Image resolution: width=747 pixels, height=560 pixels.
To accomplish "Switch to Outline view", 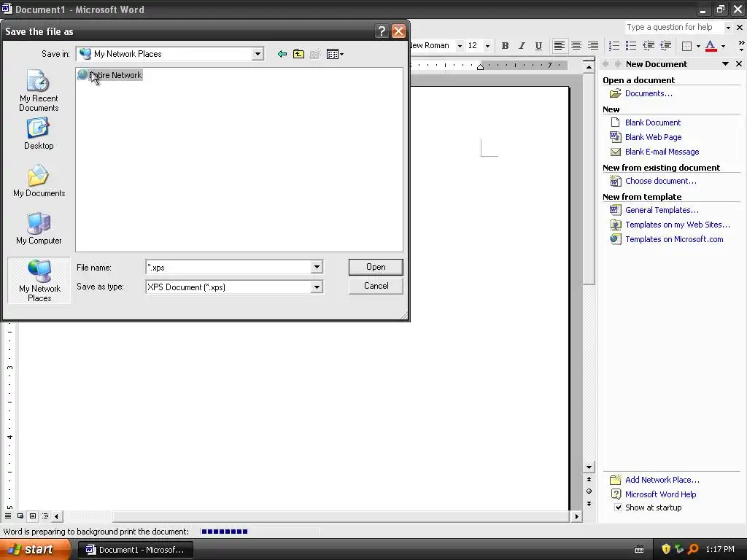I will [x=45, y=516].
